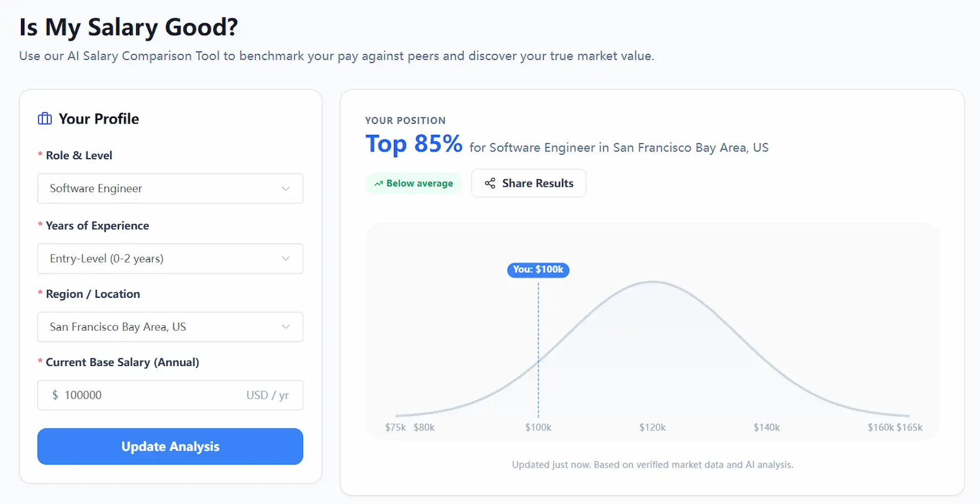Screen dimensions: 980x504
Task: Click the Share Results button
Action: point(528,183)
